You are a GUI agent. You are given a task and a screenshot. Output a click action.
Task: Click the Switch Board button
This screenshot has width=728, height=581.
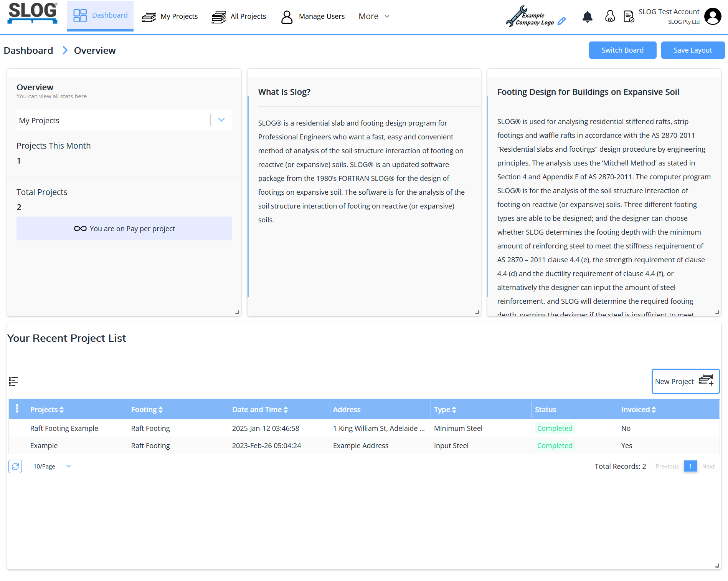tap(622, 50)
